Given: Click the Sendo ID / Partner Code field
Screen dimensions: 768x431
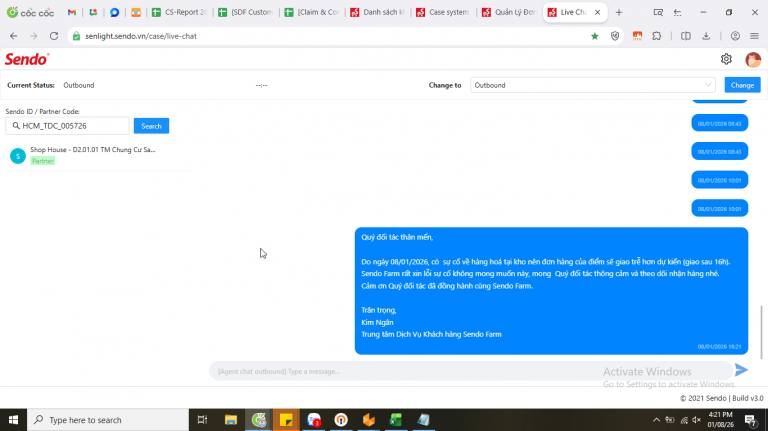Looking at the screenshot, I should [68, 126].
